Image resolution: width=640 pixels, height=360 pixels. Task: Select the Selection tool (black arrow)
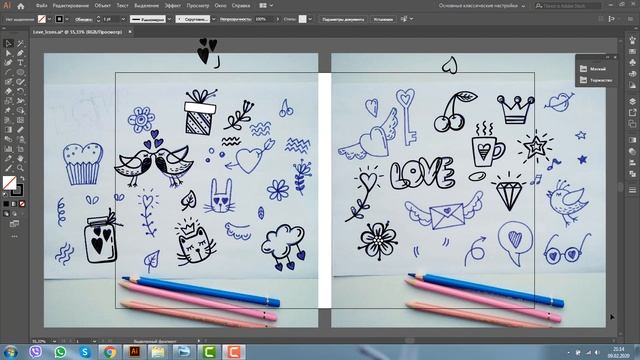9,43
